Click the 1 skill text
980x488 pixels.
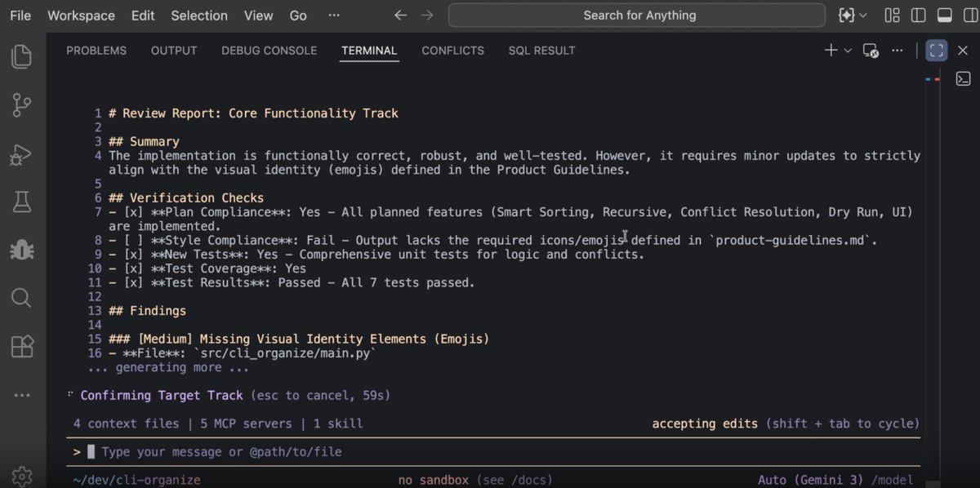pos(338,424)
